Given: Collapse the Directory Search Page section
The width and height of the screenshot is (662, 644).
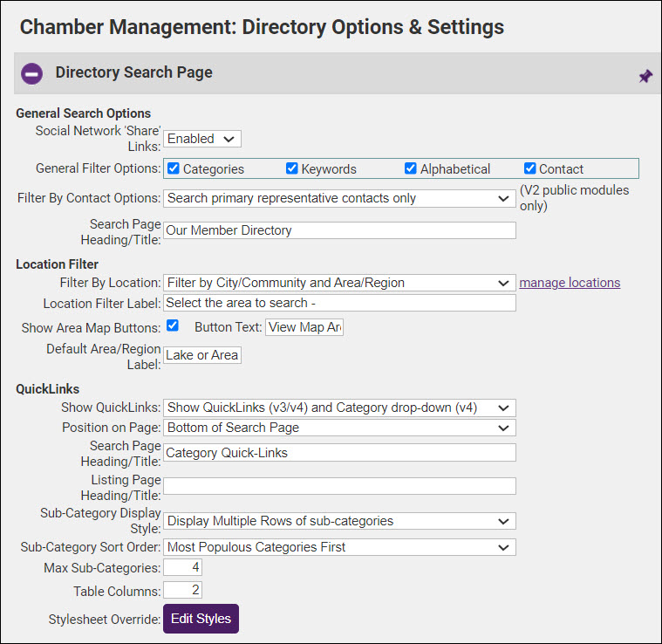Looking at the screenshot, I should tap(32, 73).
